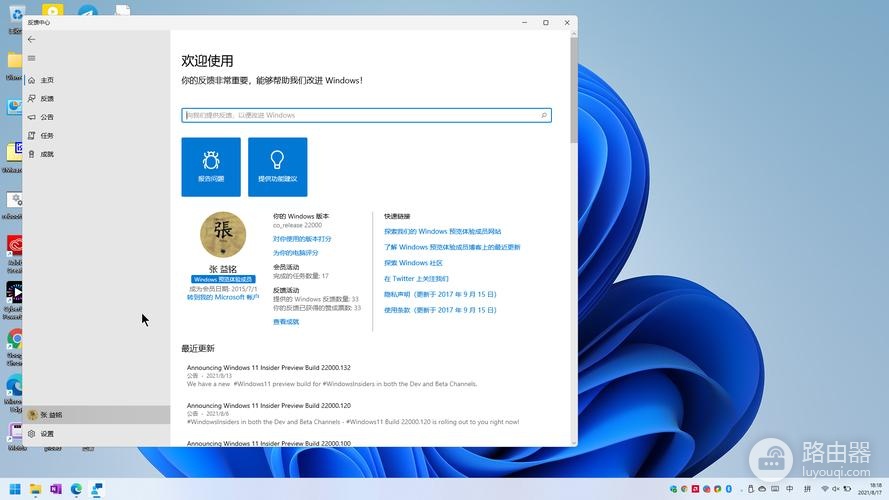Go back with the arrow in Feedback Hub
889x500 pixels.
tap(32, 39)
